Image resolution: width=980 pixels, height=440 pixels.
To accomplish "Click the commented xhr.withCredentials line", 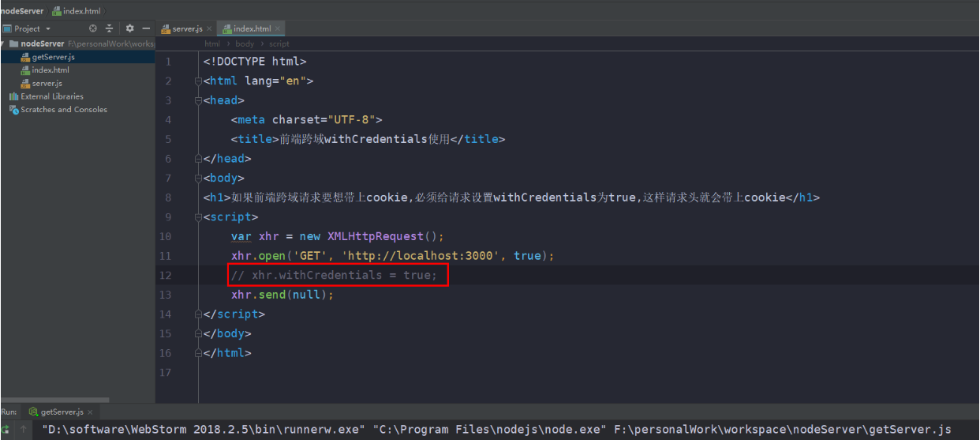I will (333, 276).
